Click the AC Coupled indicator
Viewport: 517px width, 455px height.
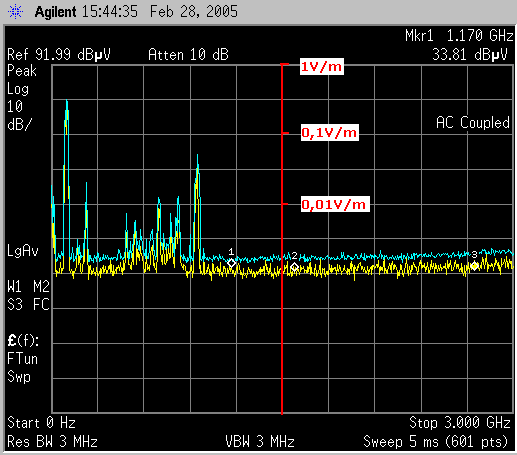coord(473,123)
